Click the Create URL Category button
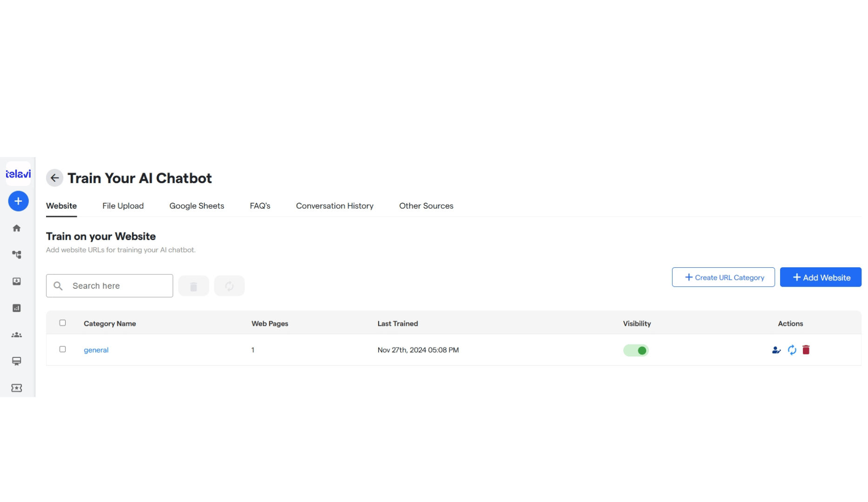The height and width of the screenshot is (502, 868). coord(723,277)
